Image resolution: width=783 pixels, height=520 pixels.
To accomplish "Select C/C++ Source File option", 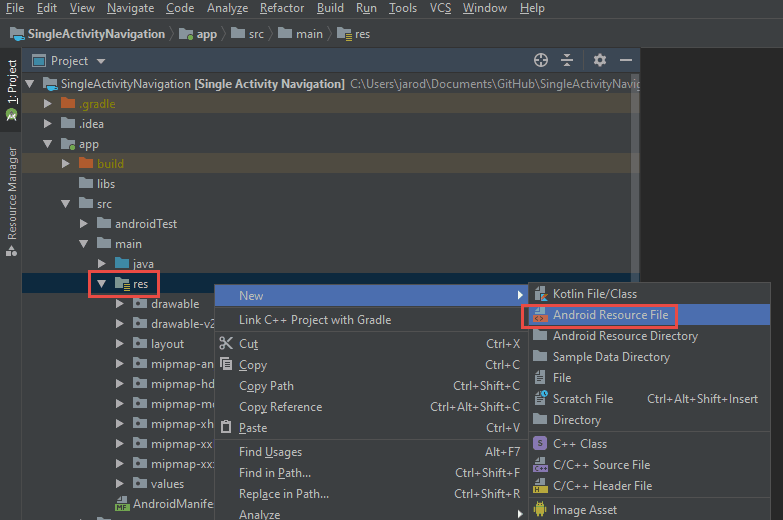I will tap(601, 465).
